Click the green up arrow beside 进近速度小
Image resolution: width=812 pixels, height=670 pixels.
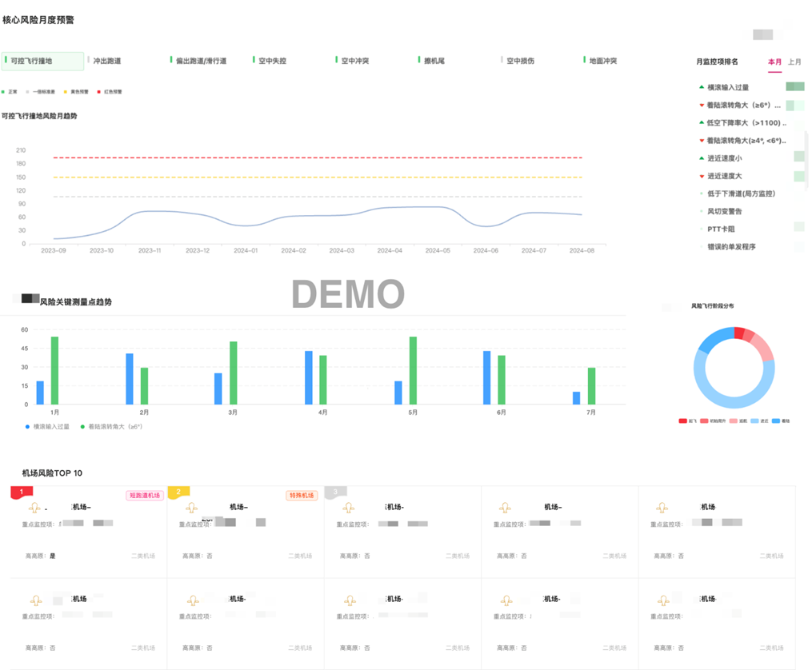pyautogui.click(x=702, y=158)
